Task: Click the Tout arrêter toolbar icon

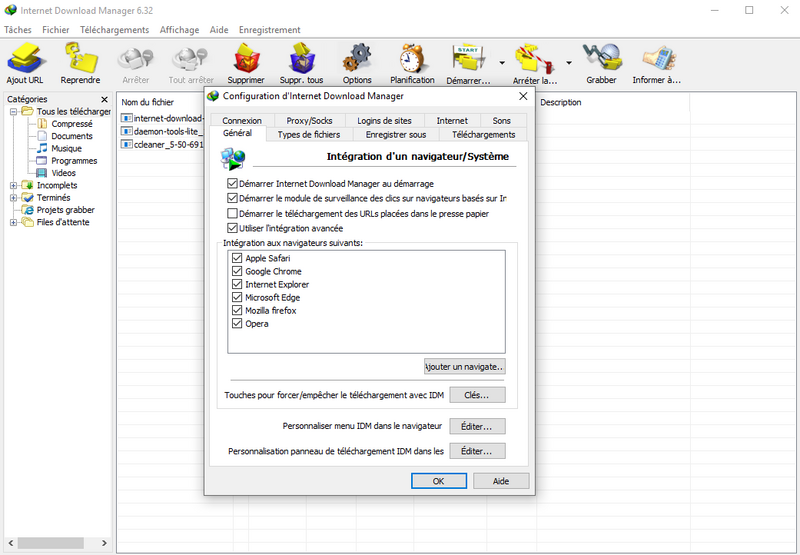Action: click(x=191, y=58)
